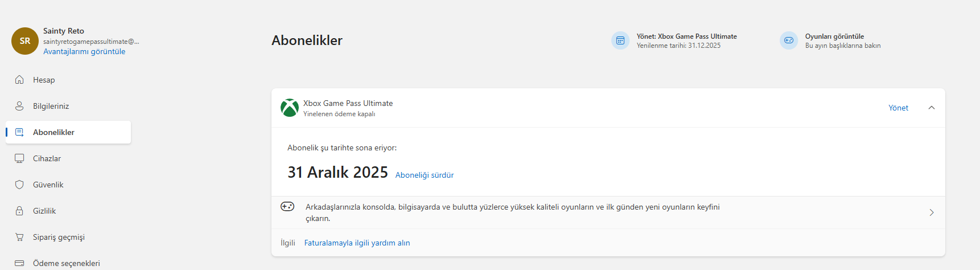Click Bu ayın başlıklarına bakın text
The width and height of the screenshot is (980, 270).
[x=843, y=46]
